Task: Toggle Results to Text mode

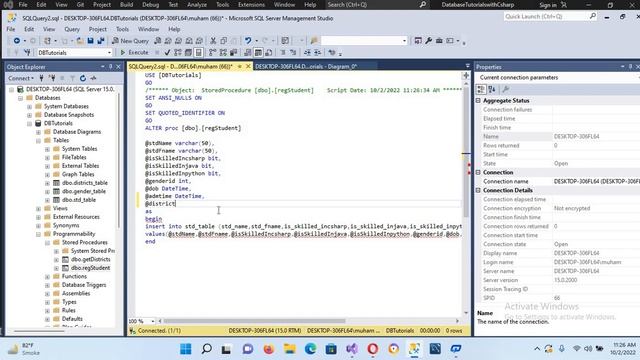Action: click(248, 53)
